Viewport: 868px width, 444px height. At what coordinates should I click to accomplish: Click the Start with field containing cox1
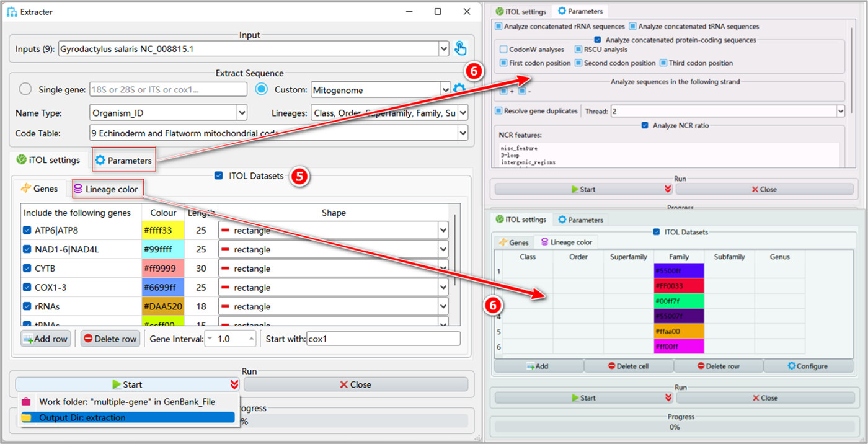383,339
